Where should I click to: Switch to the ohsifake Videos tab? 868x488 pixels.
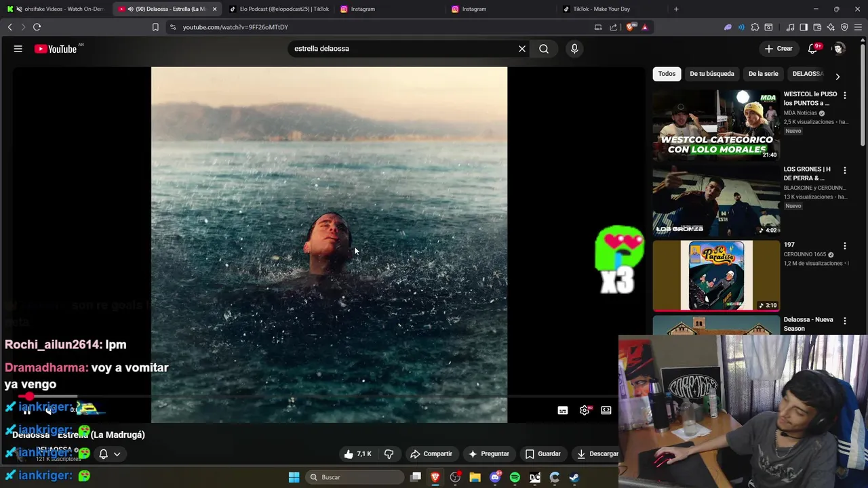(x=56, y=9)
